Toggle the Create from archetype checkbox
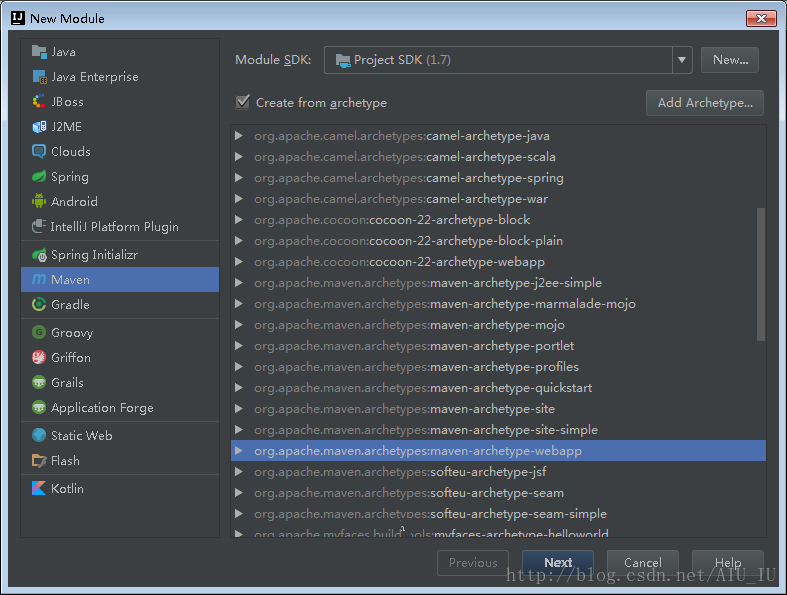The image size is (787, 595). pyautogui.click(x=243, y=102)
